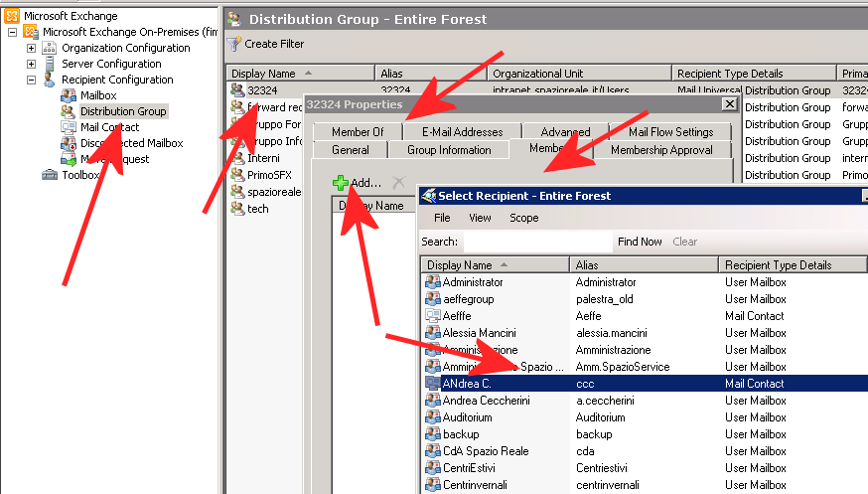The image size is (868, 494).
Task: Sort recipients by Alias column
Action: pyautogui.click(x=644, y=265)
